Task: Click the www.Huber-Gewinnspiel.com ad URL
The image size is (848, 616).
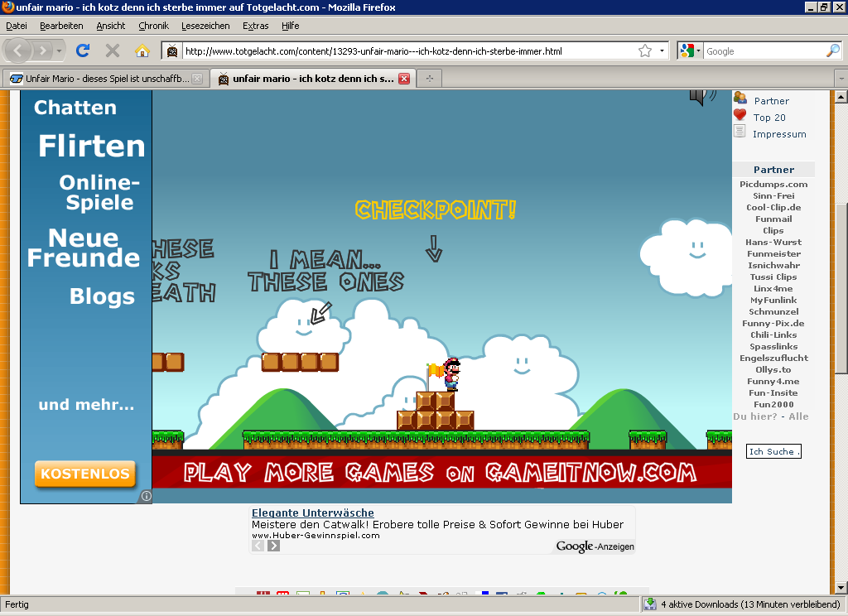Action: [316, 536]
